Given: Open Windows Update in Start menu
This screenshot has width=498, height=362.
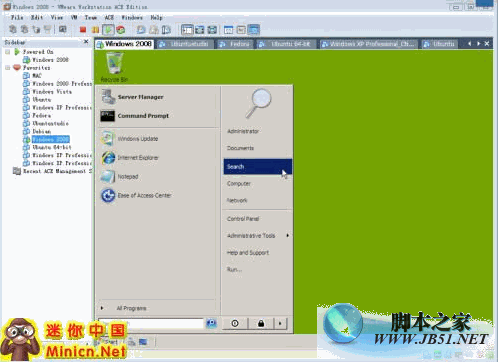Looking at the screenshot, I should pyautogui.click(x=130, y=139).
